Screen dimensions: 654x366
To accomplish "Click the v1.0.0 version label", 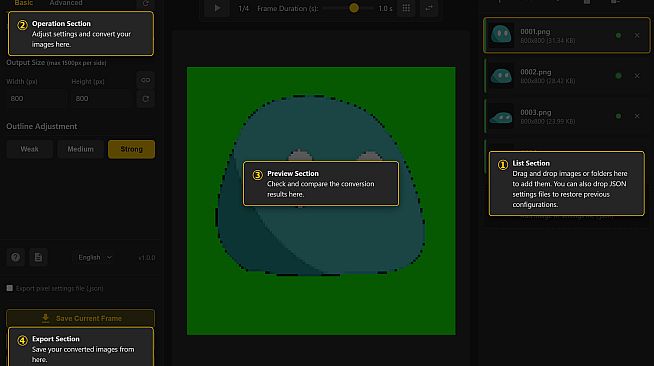I will point(147,258).
